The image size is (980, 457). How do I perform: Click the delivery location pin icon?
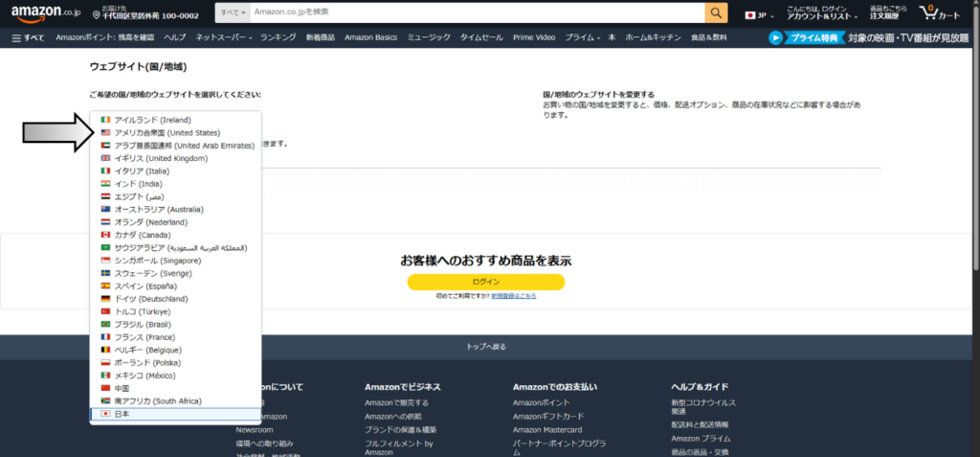pos(97,16)
